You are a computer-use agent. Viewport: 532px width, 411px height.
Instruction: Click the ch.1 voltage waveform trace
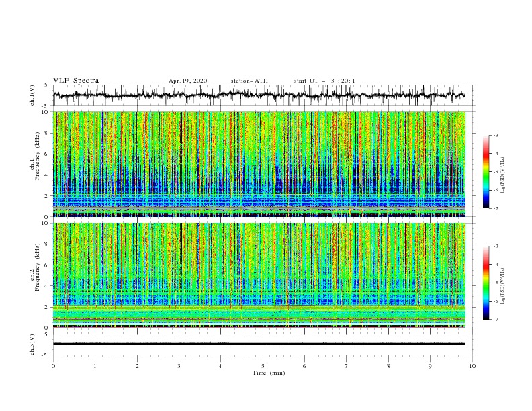259,95
